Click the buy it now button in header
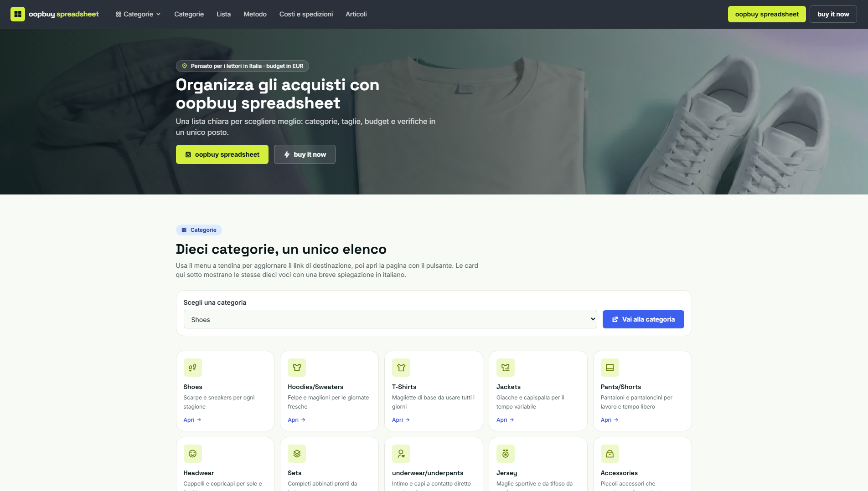Viewport: 868px width, 491px height. tap(833, 14)
